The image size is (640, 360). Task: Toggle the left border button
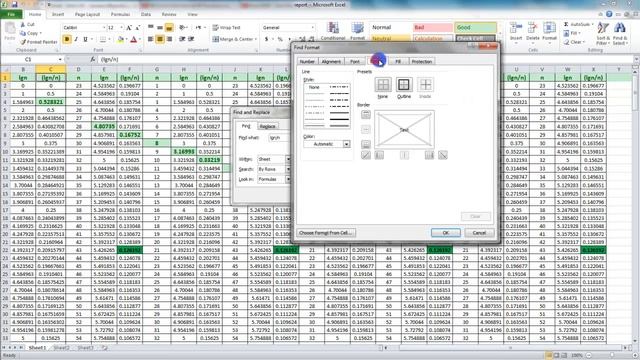click(379, 155)
